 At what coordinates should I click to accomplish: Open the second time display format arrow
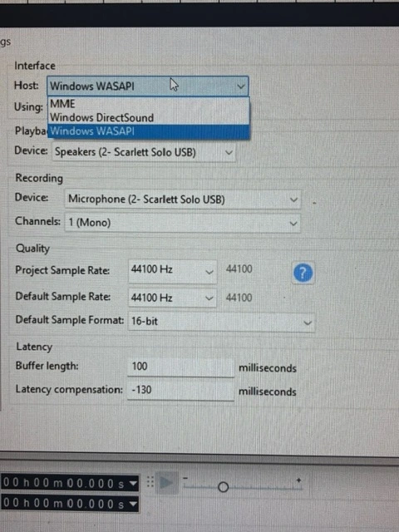coord(133,504)
